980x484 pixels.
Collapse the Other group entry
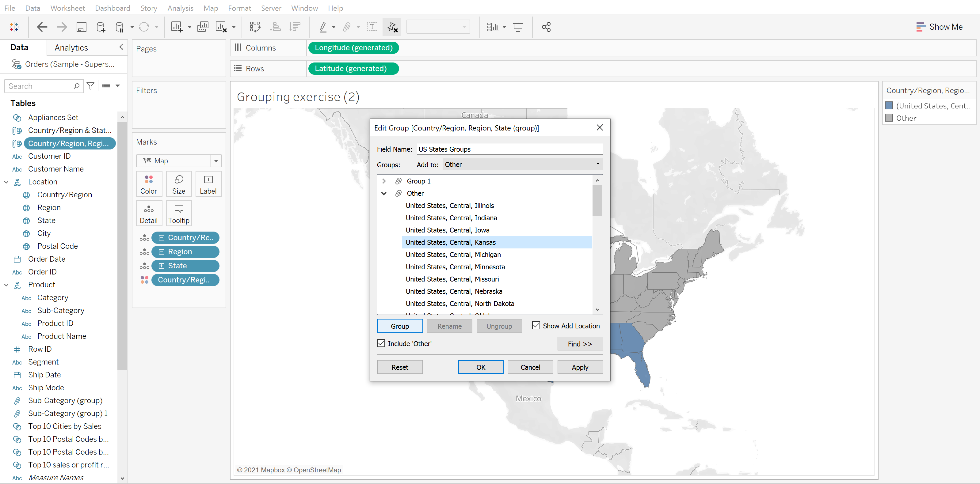[384, 194]
